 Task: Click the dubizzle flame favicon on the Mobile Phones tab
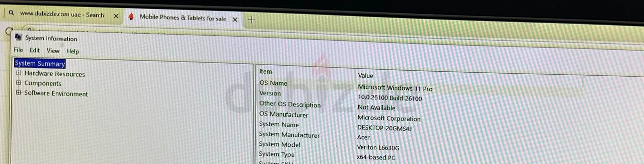coord(131,17)
